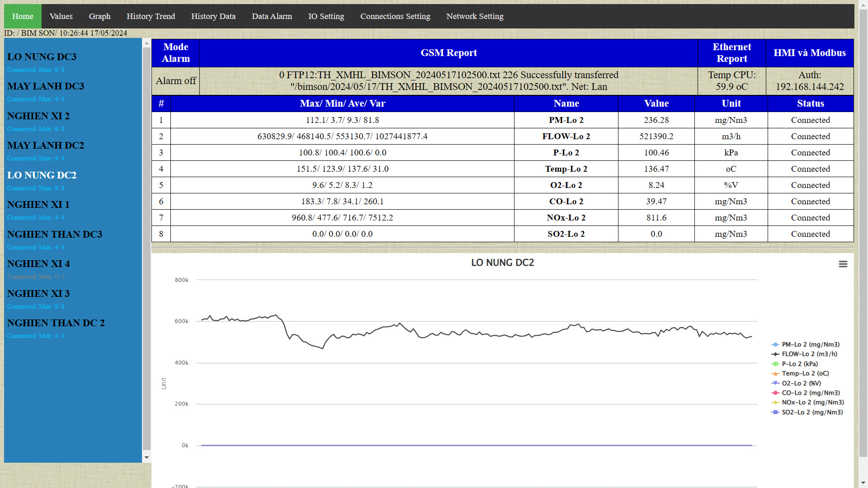Toggle PM-Lo 2 series in chart legend
The image size is (868, 488).
810,344
